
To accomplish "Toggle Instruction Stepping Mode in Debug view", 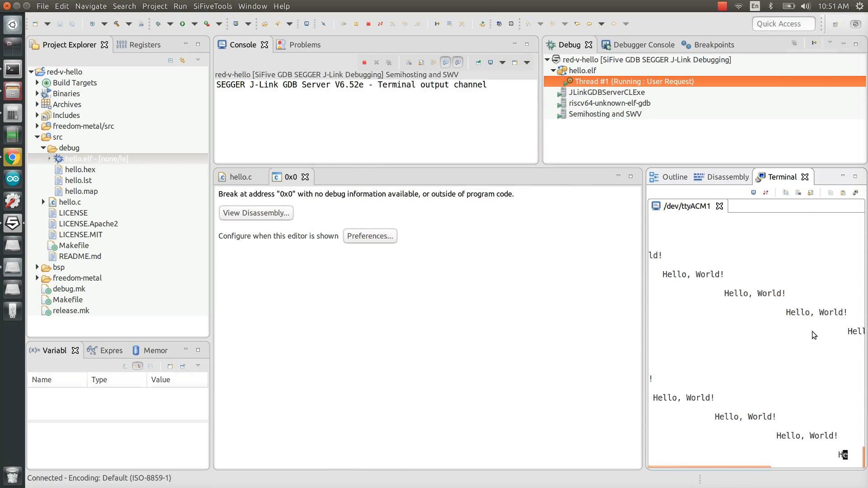I will [814, 43].
